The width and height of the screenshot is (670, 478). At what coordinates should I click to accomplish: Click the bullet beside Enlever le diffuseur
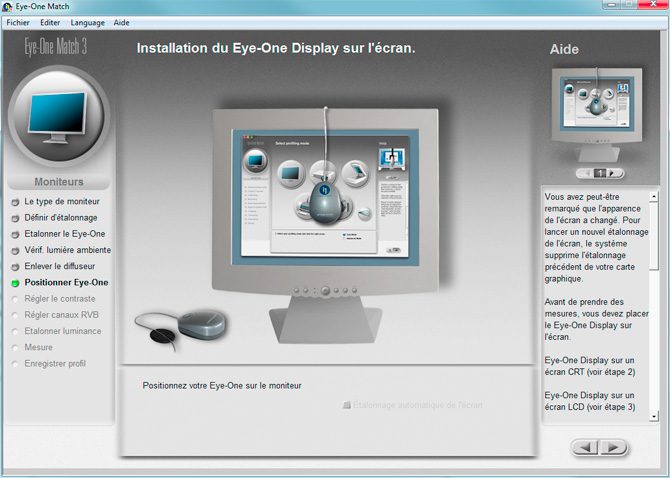15,267
